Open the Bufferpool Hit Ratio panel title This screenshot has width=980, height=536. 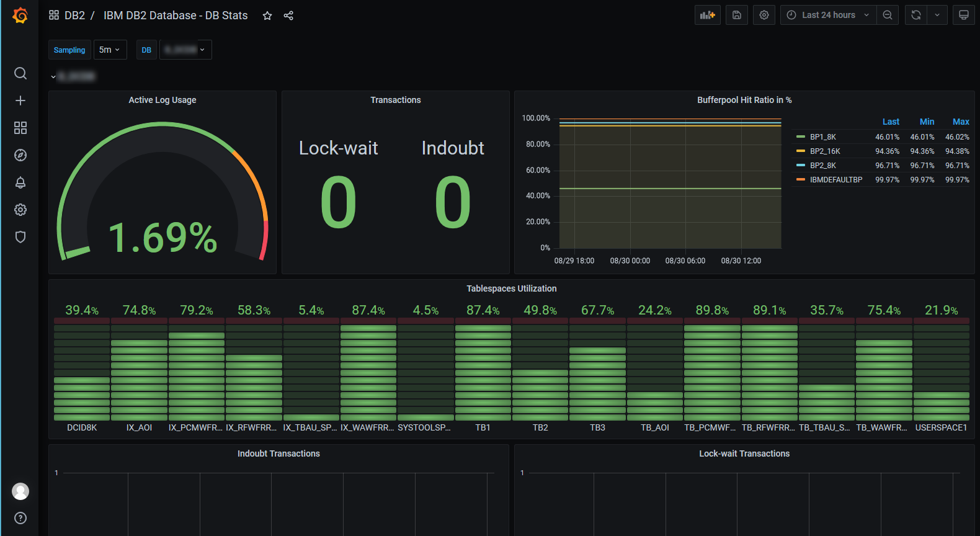744,100
